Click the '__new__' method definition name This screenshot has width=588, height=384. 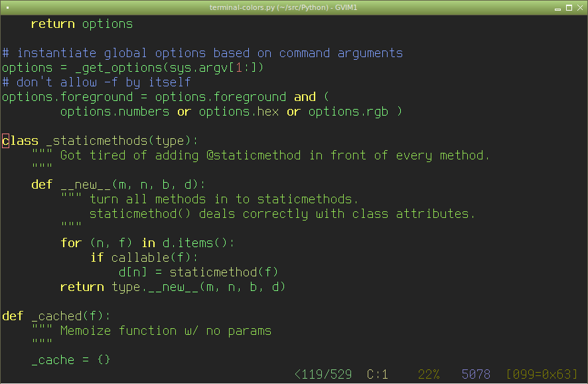pyautogui.click(x=86, y=185)
